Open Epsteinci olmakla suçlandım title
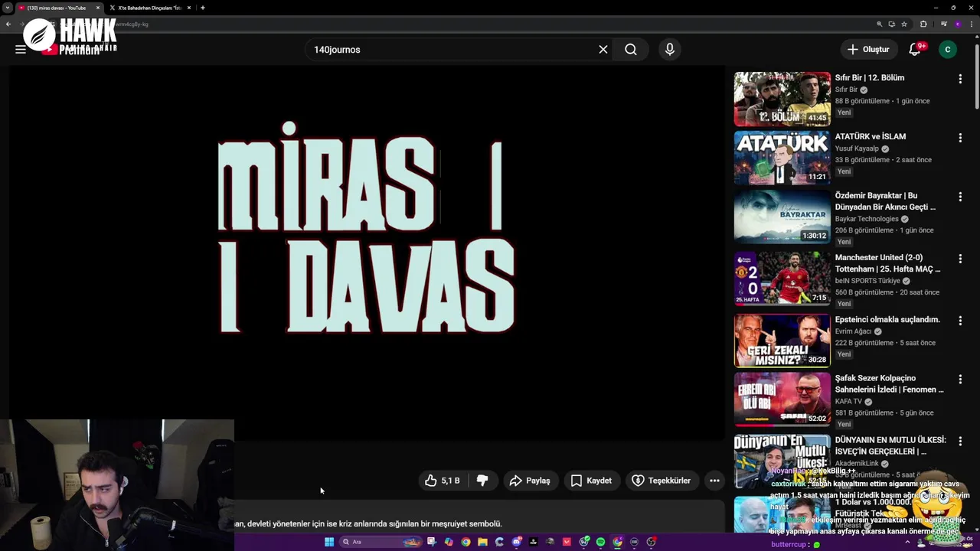The height and width of the screenshot is (551, 980). [x=887, y=320]
